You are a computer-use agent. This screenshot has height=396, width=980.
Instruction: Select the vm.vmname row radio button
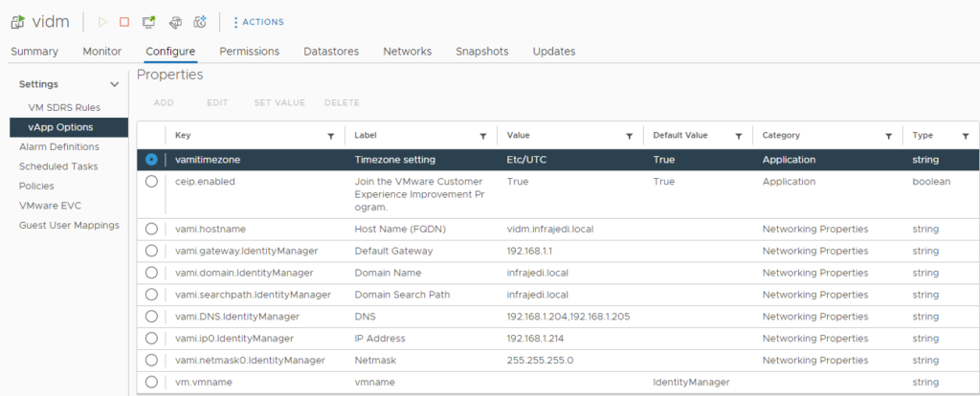pyautogui.click(x=151, y=383)
